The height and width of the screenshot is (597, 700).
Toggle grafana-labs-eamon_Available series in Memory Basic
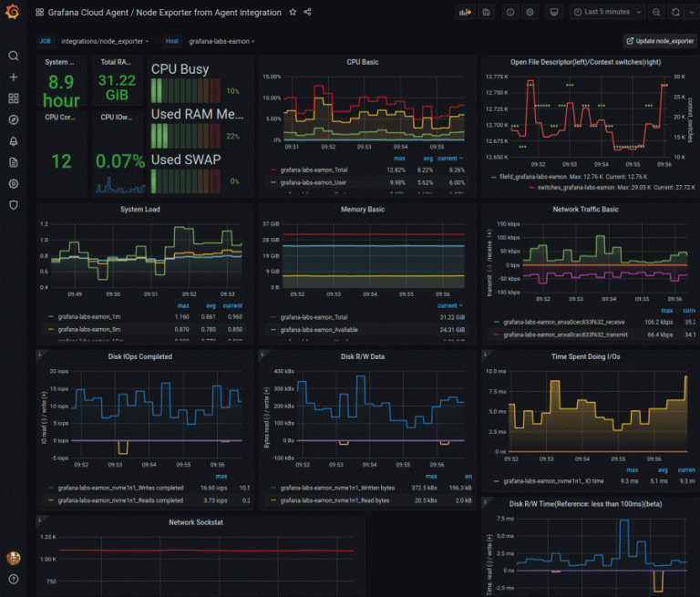tap(319, 330)
